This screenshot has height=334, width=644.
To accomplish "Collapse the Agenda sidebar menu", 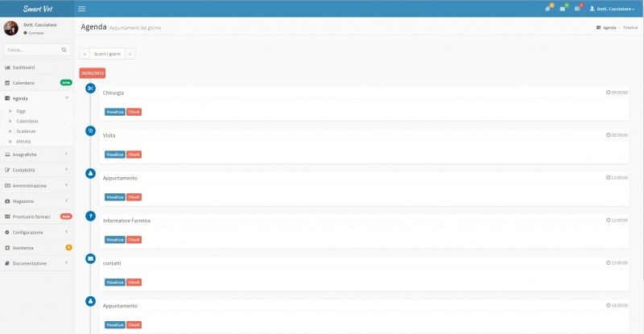I will [36, 98].
